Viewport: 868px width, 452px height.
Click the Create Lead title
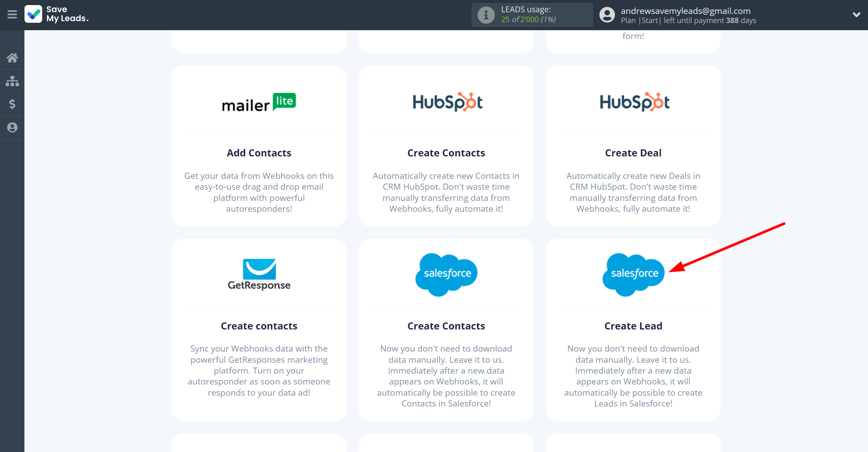point(633,326)
